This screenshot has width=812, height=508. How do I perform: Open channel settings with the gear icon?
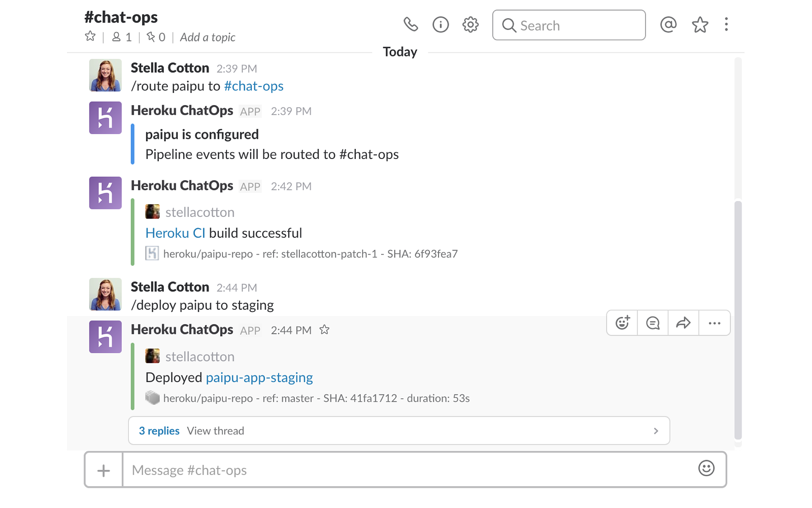[x=470, y=24]
